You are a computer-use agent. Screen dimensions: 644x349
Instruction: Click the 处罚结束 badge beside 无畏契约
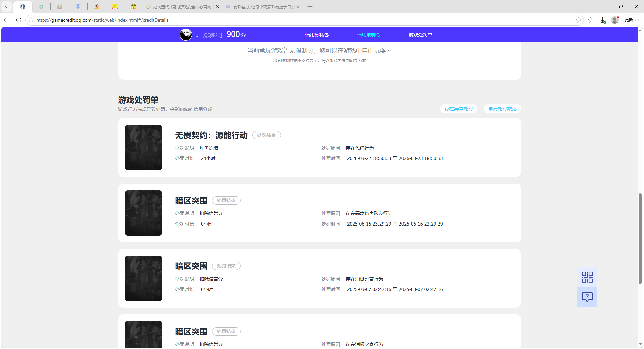[267, 135]
